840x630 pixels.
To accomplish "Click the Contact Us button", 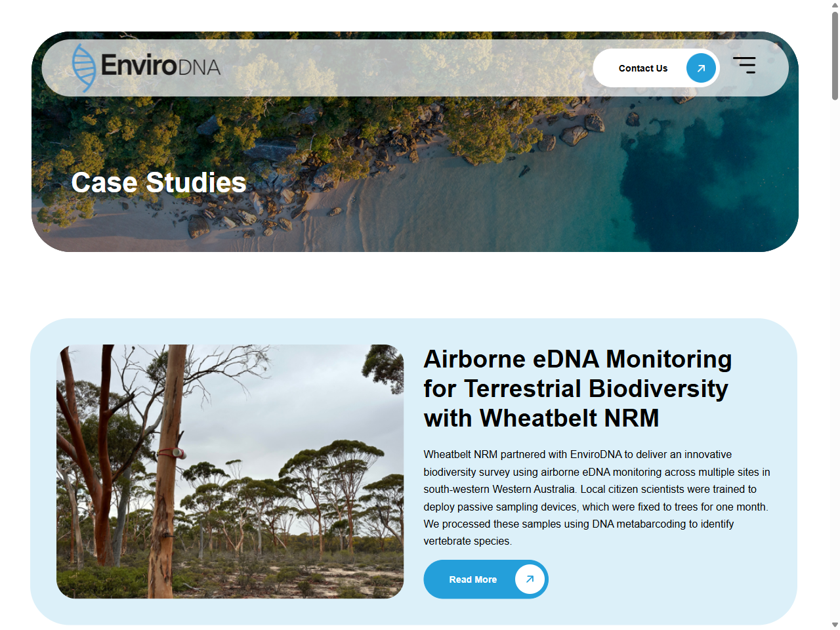I will (656, 68).
